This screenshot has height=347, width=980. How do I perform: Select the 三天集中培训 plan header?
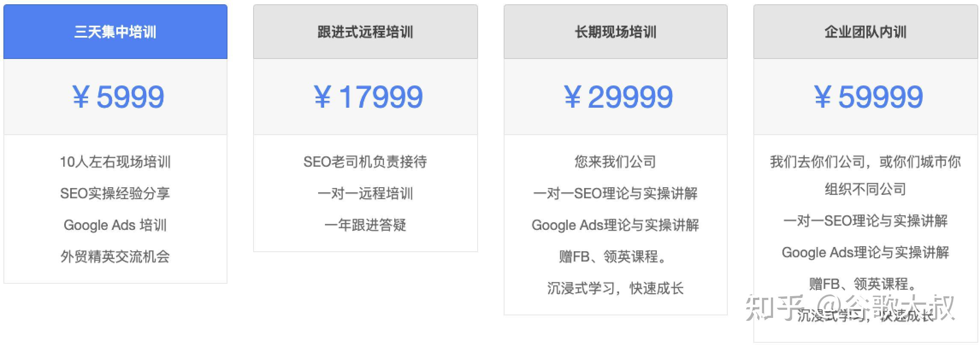click(115, 32)
